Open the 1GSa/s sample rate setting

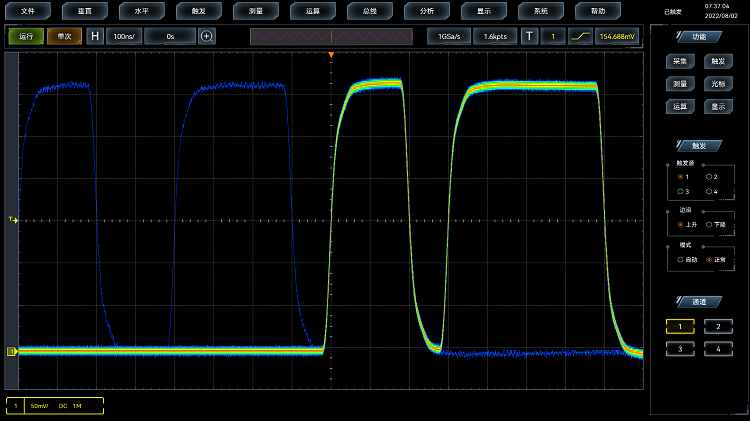coord(449,36)
